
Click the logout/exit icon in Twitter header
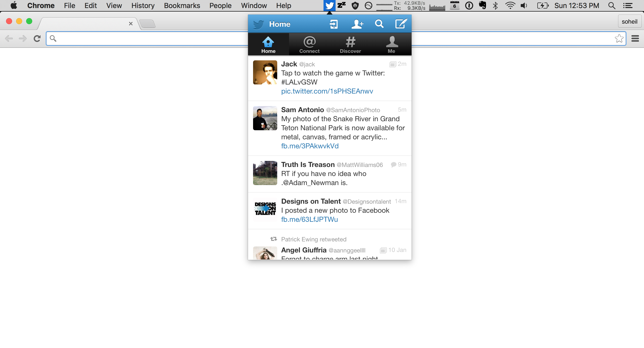tap(334, 24)
